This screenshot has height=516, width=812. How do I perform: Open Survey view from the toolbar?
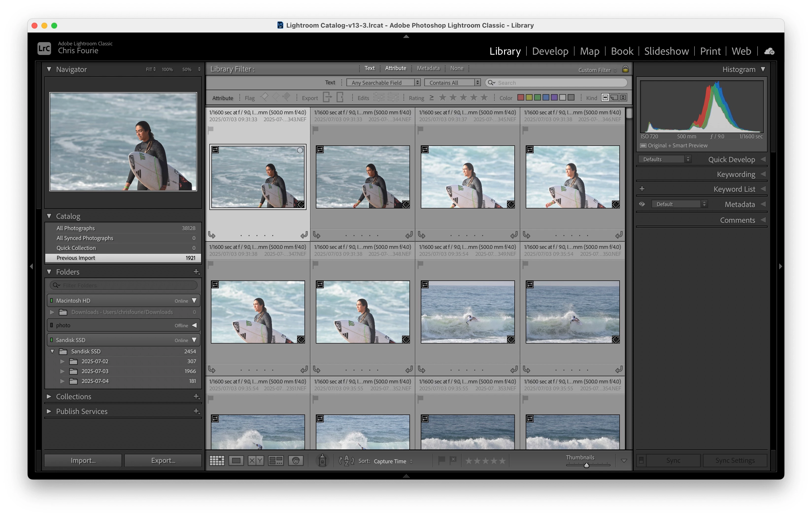[x=275, y=460]
